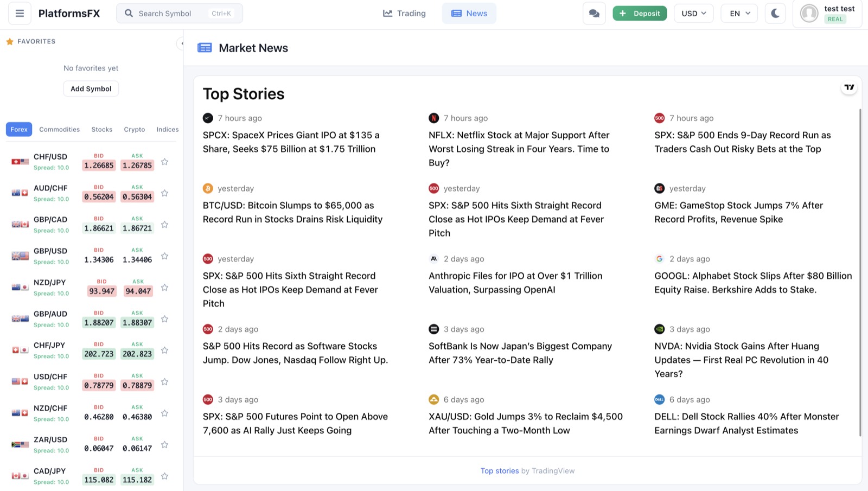Favorite the GBP/AUD pair star
868x491 pixels.
(x=164, y=319)
